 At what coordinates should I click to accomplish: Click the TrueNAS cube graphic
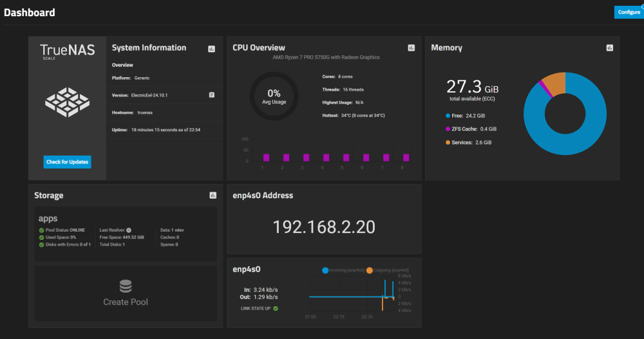68,102
